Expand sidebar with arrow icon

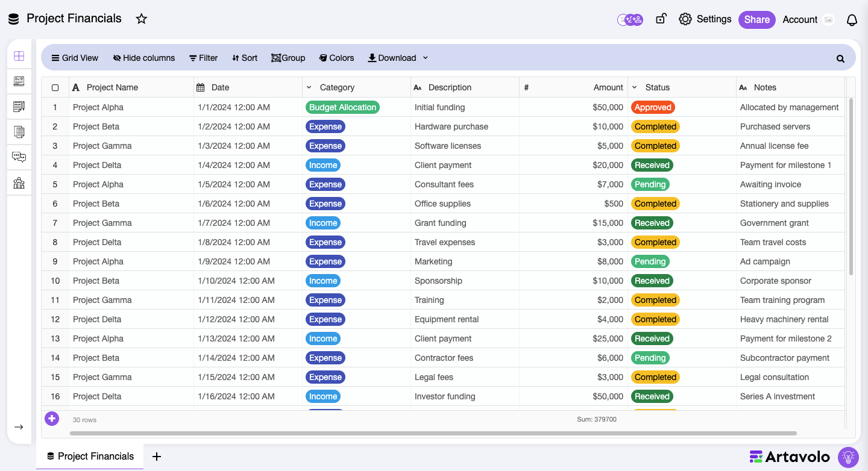click(19, 427)
